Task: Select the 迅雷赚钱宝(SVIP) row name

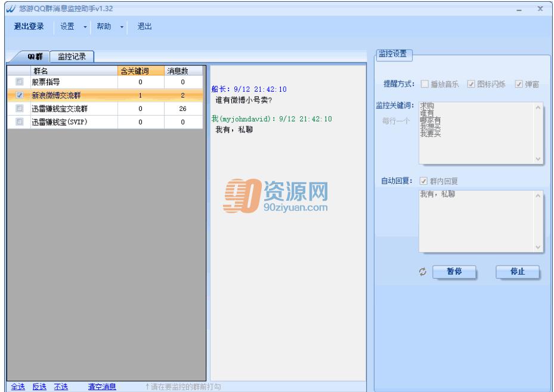Action: (60, 122)
